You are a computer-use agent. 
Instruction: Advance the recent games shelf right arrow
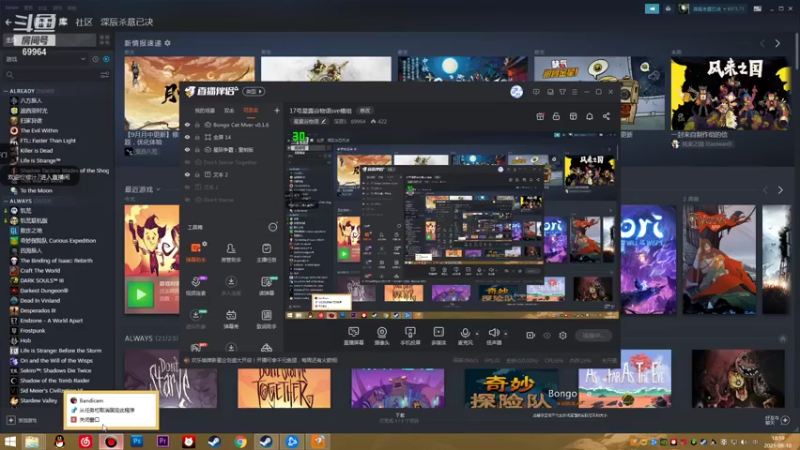point(780,190)
